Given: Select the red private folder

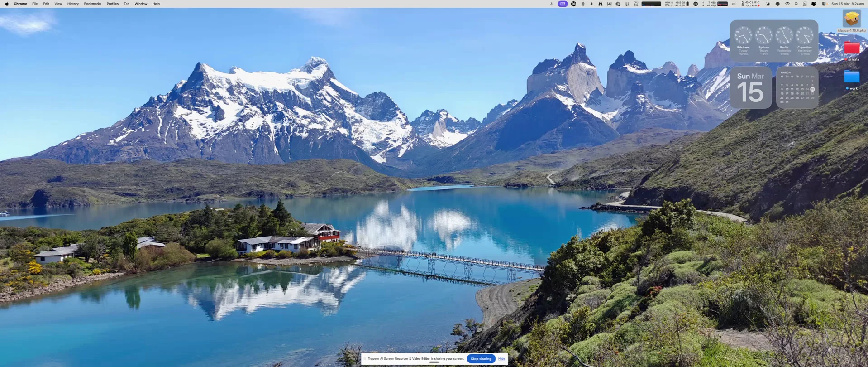Looking at the screenshot, I should (x=851, y=48).
